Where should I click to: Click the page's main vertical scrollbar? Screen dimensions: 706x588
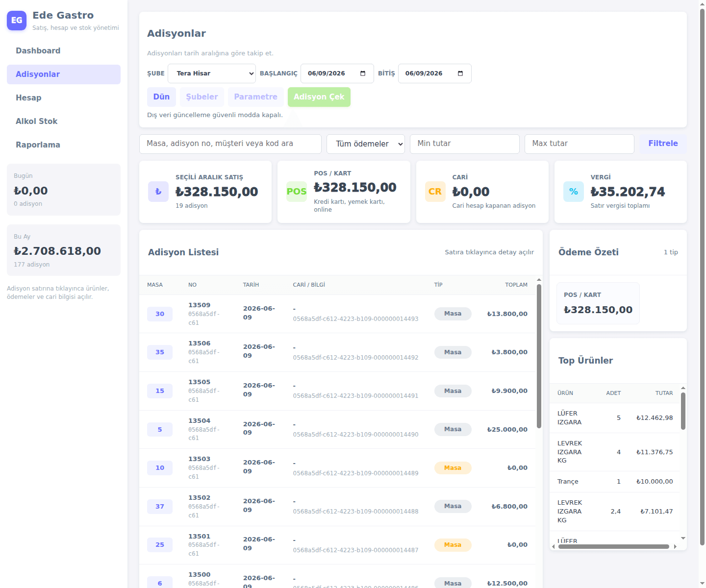[702, 277]
